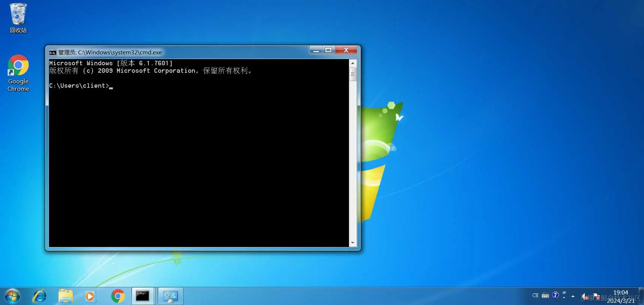Image resolution: width=644 pixels, height=305 pixels.
Task: Click the language bar help icon
Action: [x=556, y=295]
